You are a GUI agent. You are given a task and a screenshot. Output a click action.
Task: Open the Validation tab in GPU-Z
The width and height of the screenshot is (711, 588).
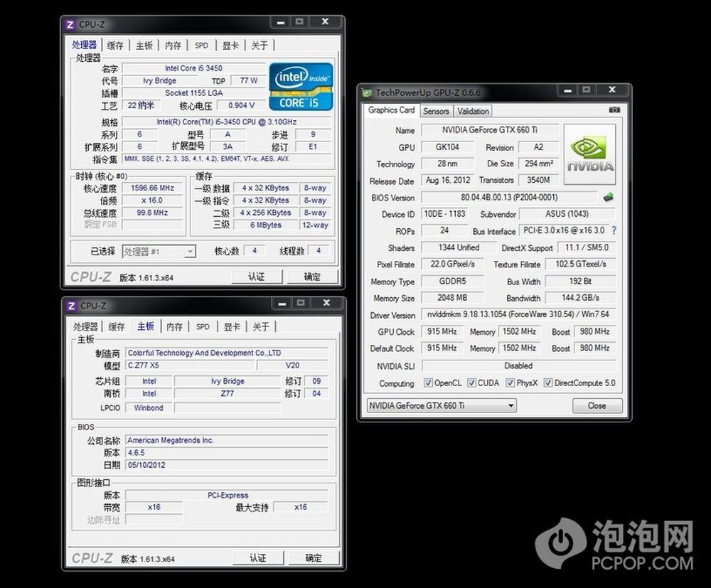473,111
